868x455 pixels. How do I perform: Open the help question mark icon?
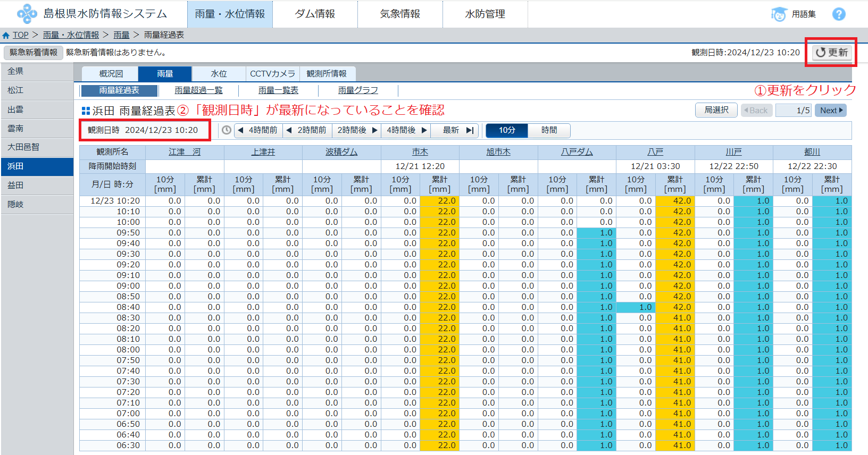tap(839, 14)
